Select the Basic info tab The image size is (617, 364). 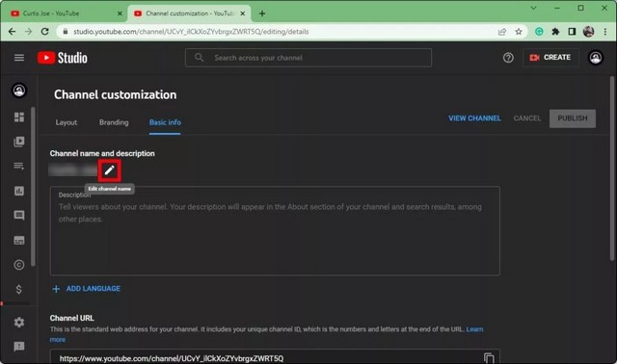[x=165, y=122]
